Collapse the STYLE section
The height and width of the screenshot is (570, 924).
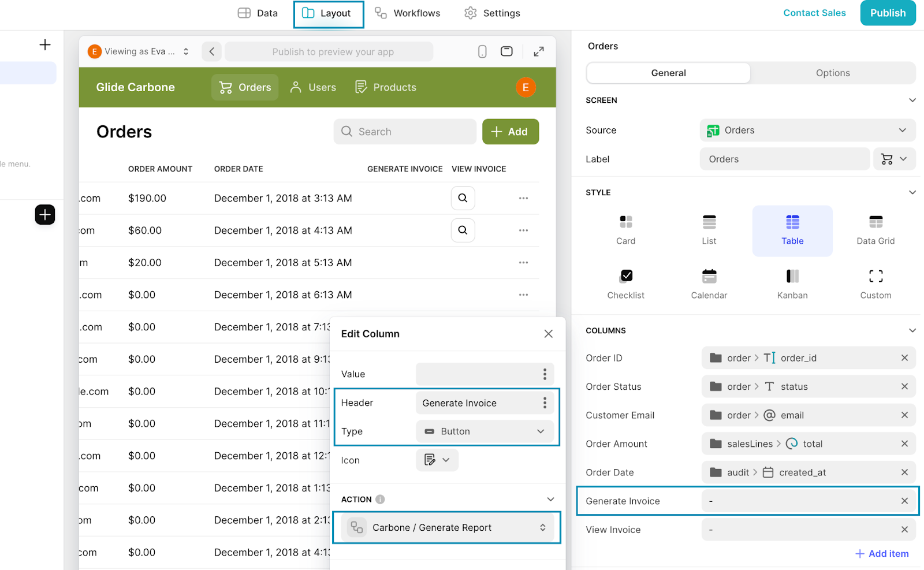(x=912, y=193)
